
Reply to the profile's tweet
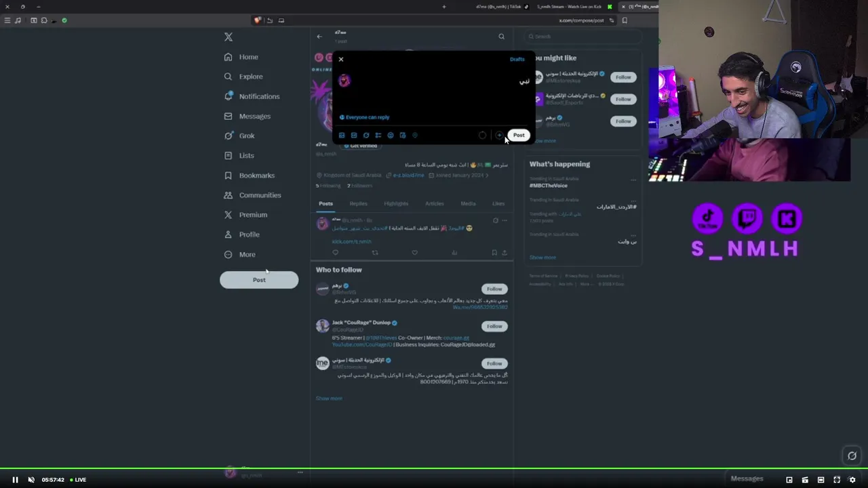335,253
